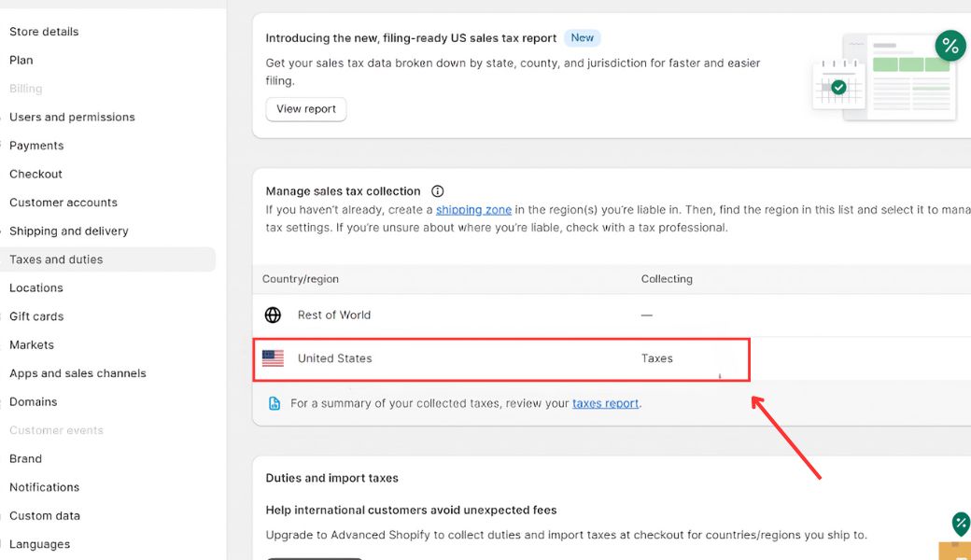The image size is (971, 560).
Task: Click the globe icon for Rest of World
Action: point(273,315)
